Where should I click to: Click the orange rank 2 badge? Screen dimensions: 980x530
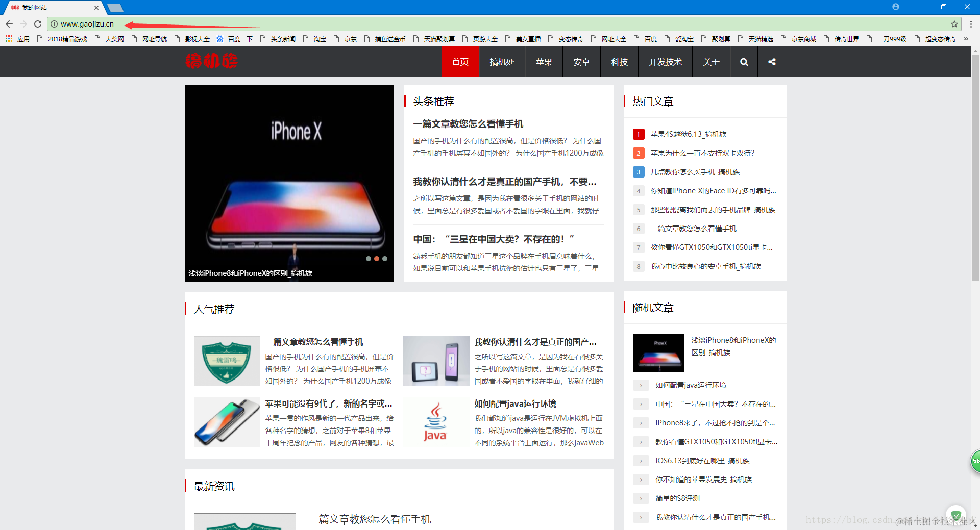639,153
